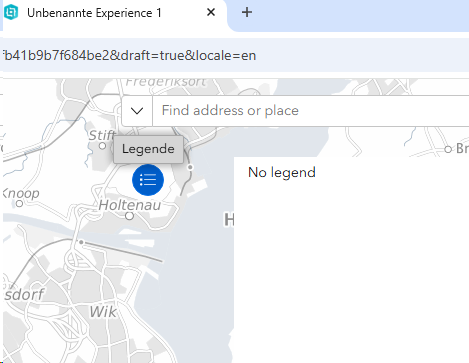Click the Find address or place field
The width and height of the screenshot is (469, 363).
[311, 111]
